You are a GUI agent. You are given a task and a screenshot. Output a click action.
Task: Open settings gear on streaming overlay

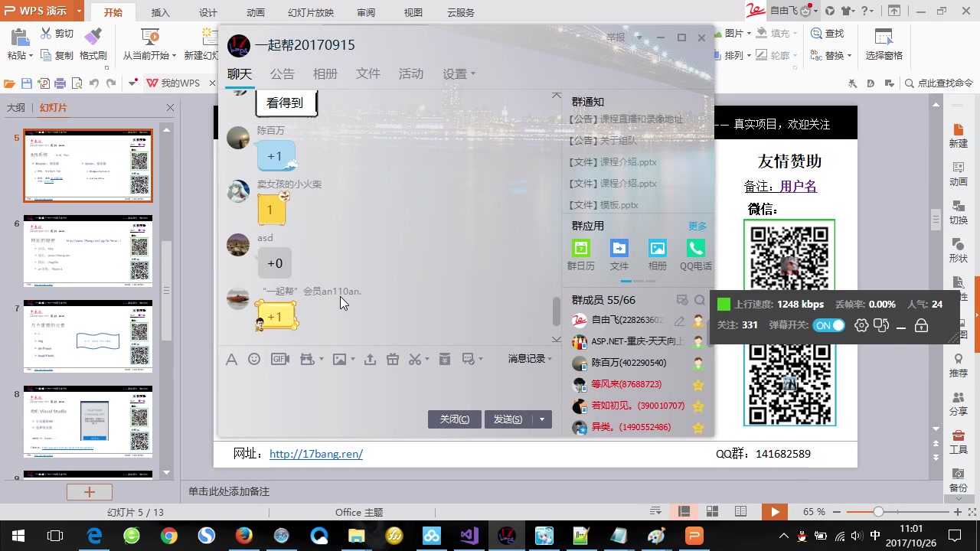point(861,325)
